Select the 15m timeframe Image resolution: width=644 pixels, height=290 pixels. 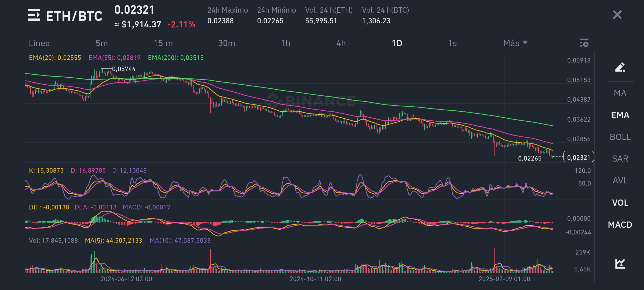pyautogui.click(x=163, y=43)
